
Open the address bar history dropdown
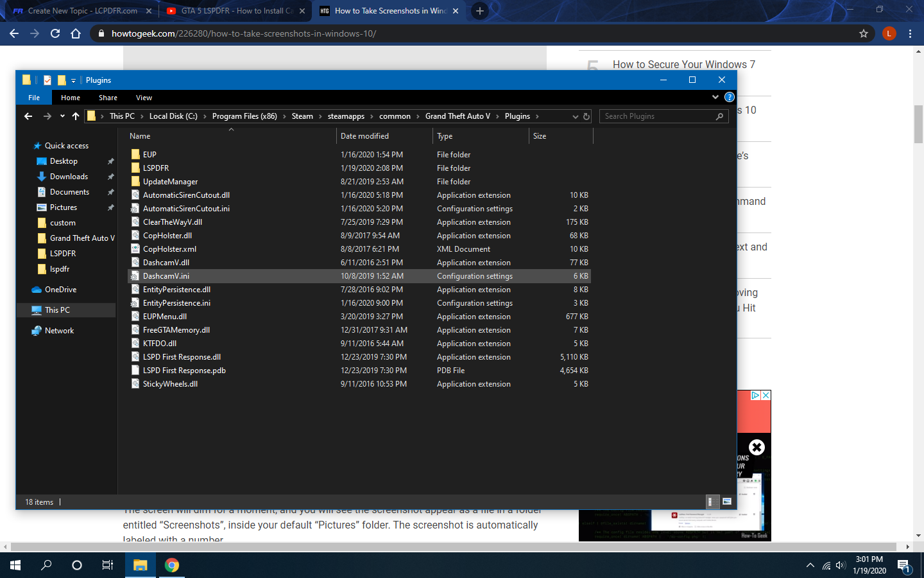point(576,116)
